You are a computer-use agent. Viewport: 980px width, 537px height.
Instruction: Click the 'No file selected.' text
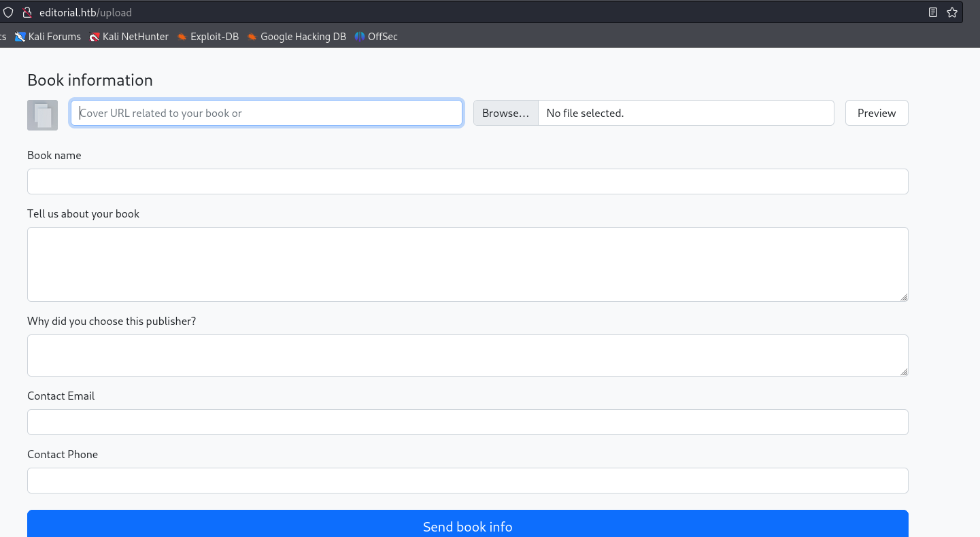(x=585, y=113)
